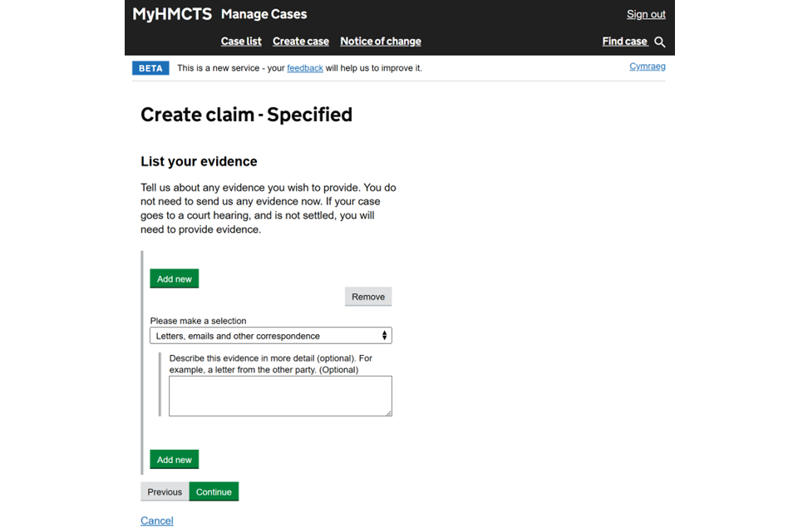This screenshot has height=532, width=798.
Task: Sign out of the service
Action: click(646, 14)
